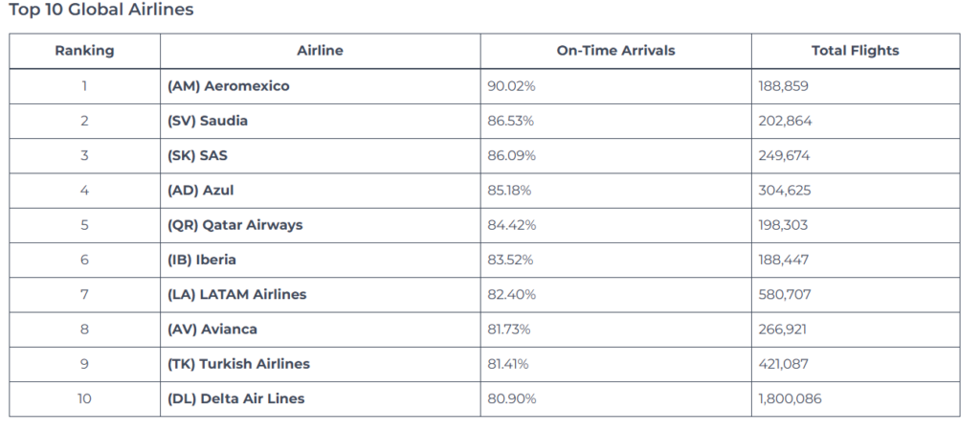The image size is (980, 432).
Task: Click the Top 10 Global Airlines heading
Action: click(100, 11)
